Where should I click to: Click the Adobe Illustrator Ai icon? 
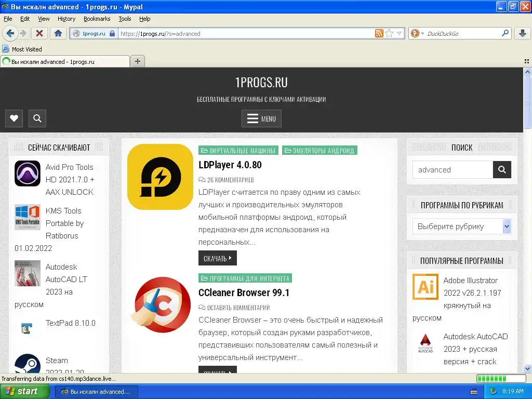425,287
